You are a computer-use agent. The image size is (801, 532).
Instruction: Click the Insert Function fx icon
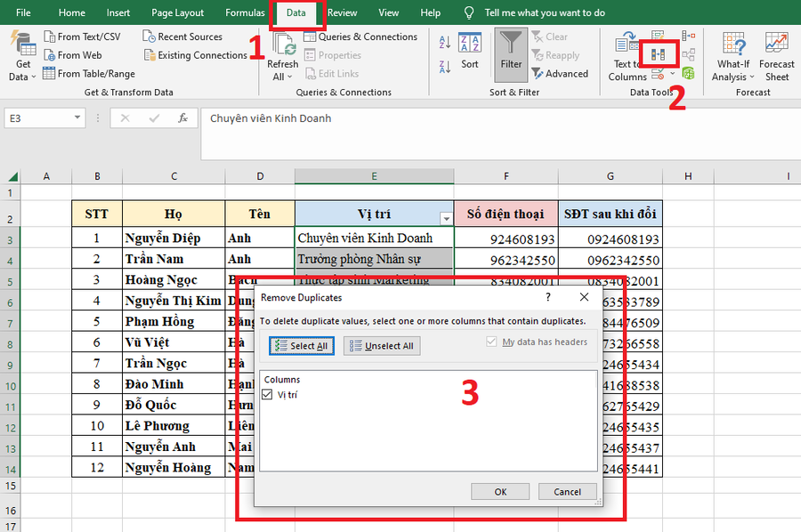tap(182, 118)
